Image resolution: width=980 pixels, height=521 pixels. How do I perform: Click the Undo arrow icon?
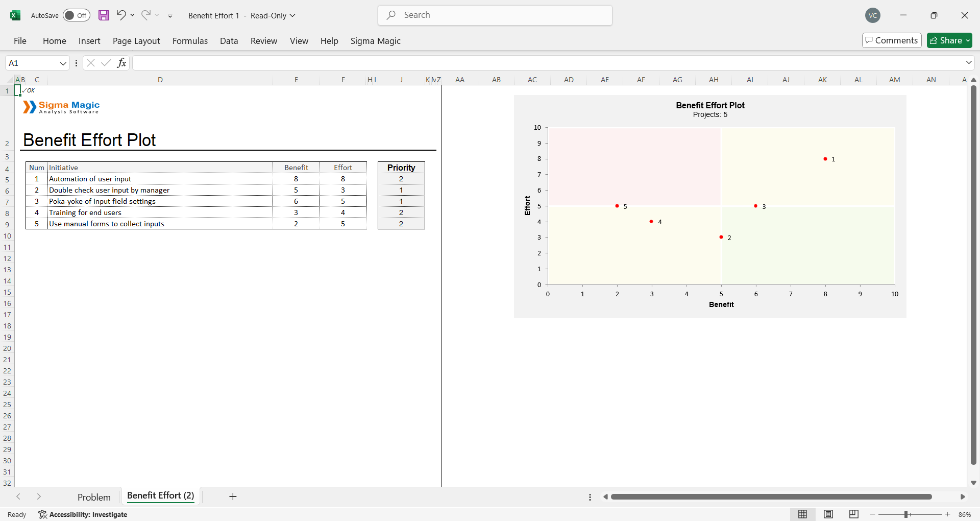121,15
